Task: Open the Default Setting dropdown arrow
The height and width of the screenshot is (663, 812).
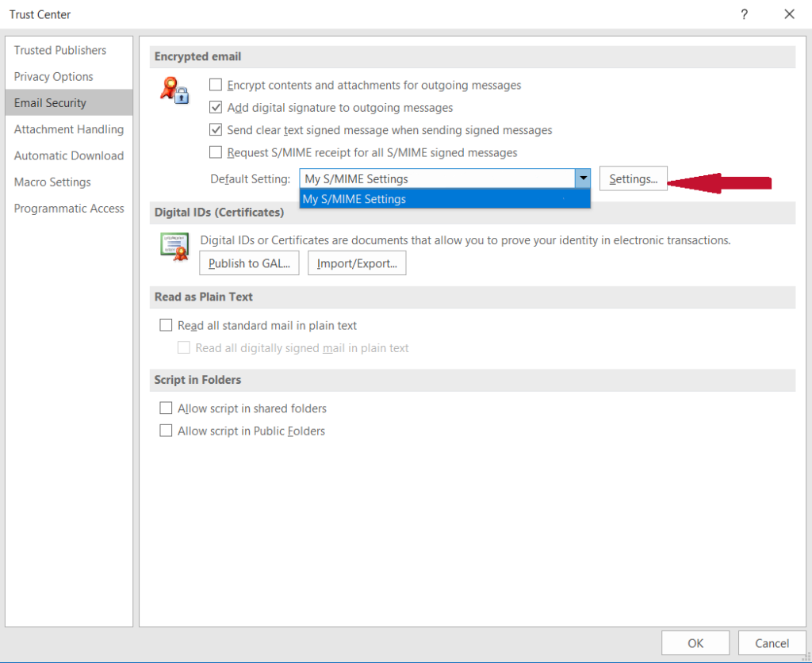Action: pos(584,178)
